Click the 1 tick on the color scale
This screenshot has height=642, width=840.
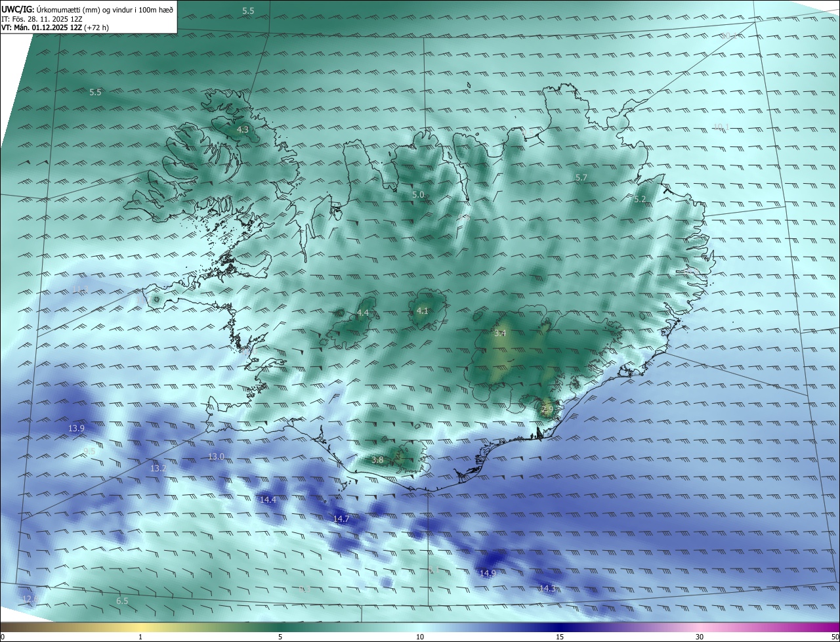pyautogui.click(x=140, y=637)
